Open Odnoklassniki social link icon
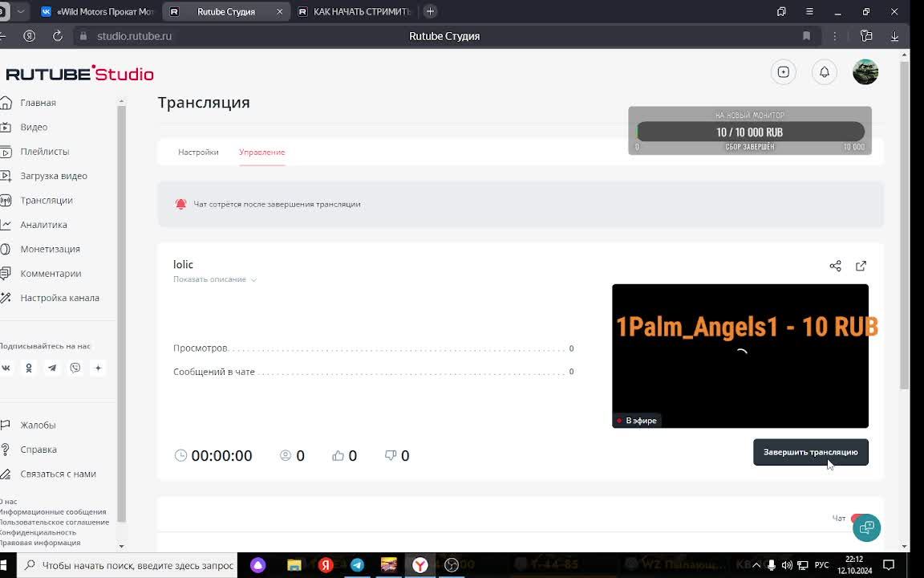Viewport: 924px width, 578px height. point(29,368)
